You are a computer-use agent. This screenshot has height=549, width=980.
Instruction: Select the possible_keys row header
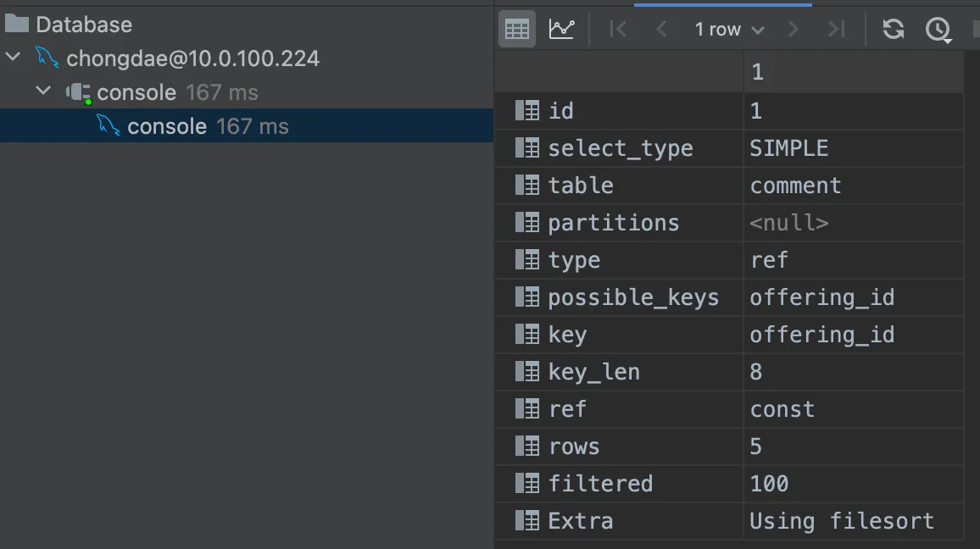click(x=632, y=297)
